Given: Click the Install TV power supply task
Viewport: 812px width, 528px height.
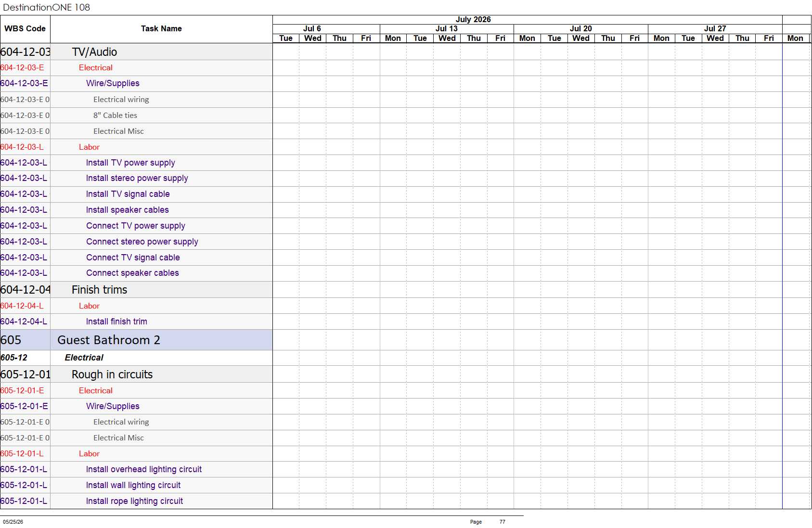Looking at the screenshot, I should coord(130,163).
